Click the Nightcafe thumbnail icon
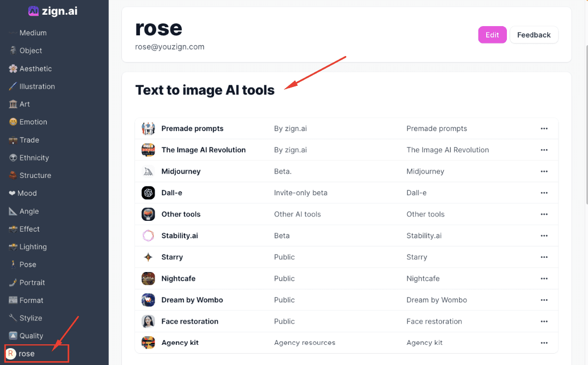 148,279
